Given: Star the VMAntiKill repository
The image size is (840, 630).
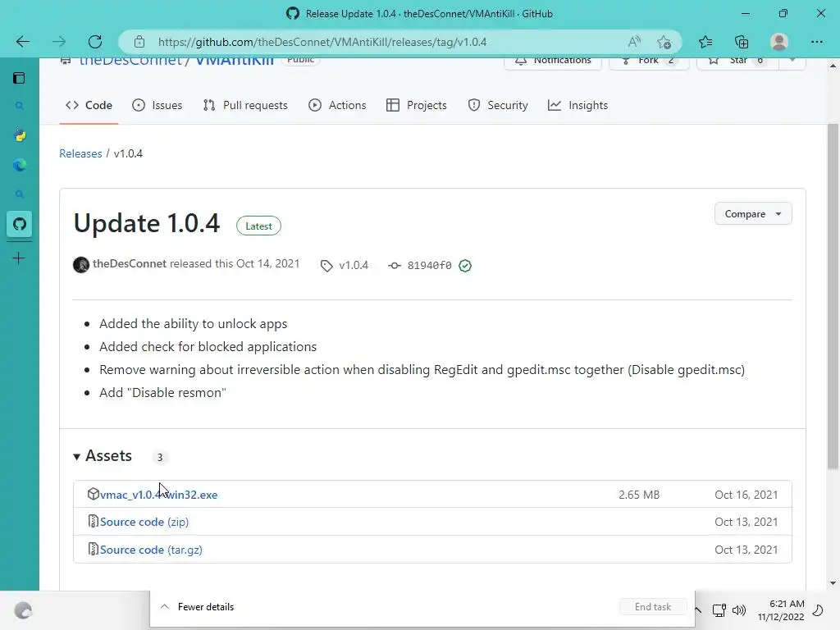Looking at the screenshot, I should tap(737, 61).
